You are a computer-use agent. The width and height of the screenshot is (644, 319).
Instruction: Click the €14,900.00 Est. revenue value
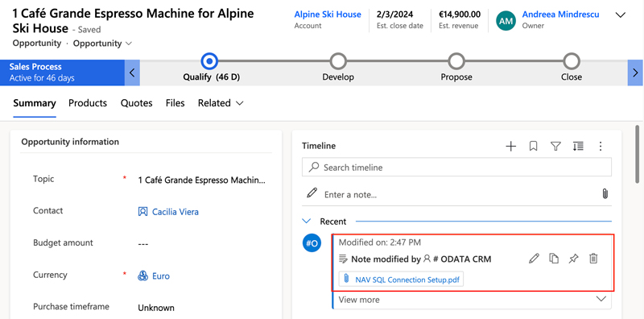460,14
